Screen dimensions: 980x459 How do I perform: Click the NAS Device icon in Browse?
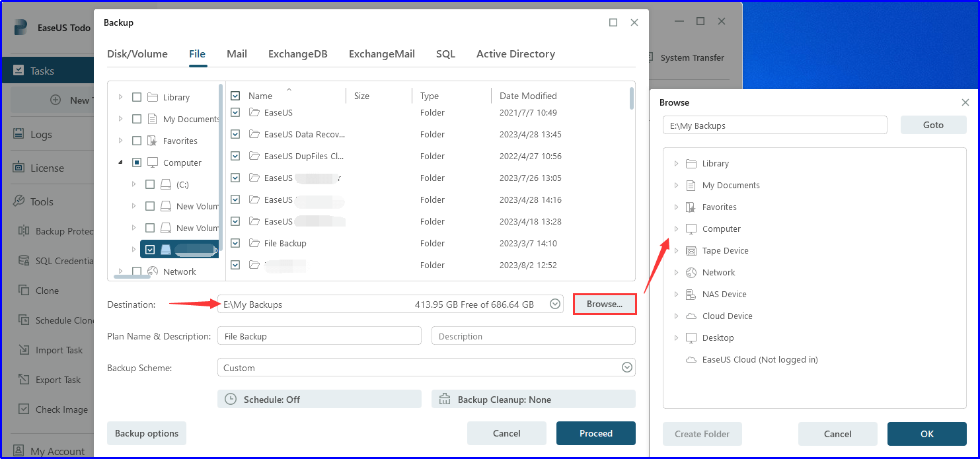coord(691,295)
